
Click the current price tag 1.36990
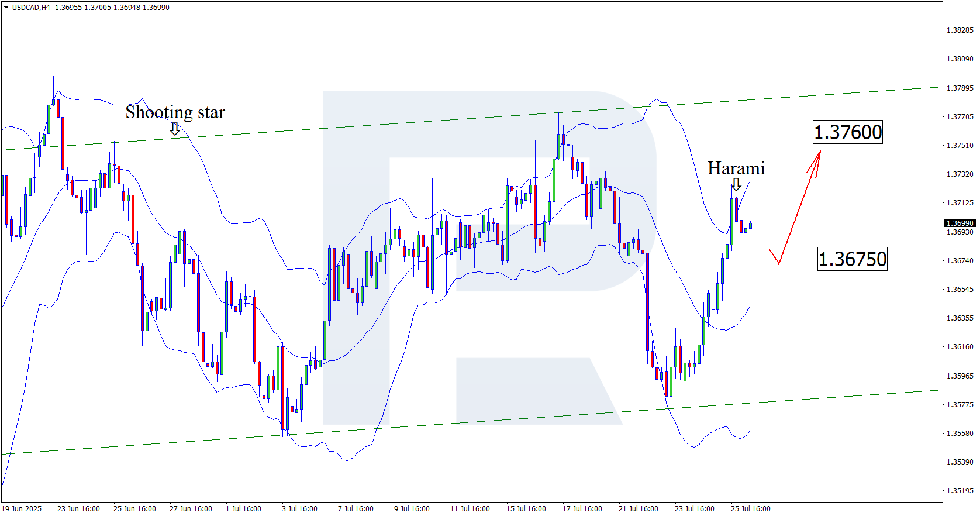[x=960, y=223]
